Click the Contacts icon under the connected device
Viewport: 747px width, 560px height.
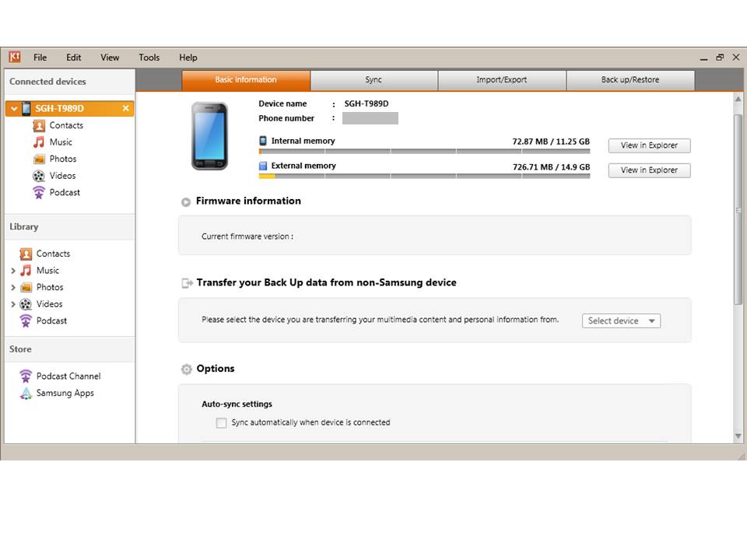click(39, 126)
